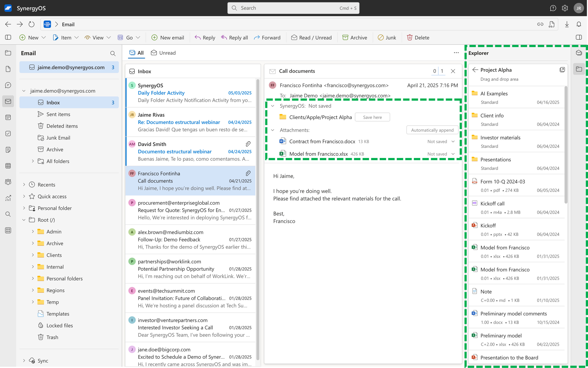This screenshot has height=368, width=588.
Task: Expand the Clients folder in tree
Action: [x=33, y=255]
